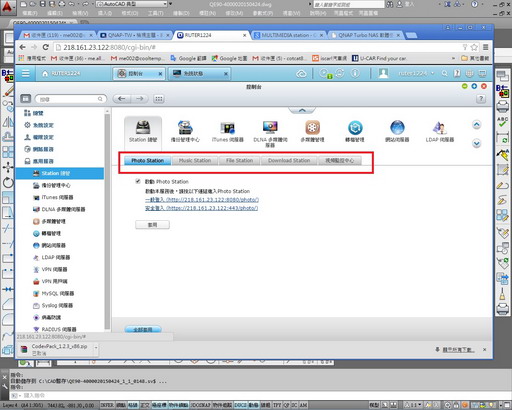Open control panel help question-mark button
512x410 pixels.
click(x=481, y=99)
